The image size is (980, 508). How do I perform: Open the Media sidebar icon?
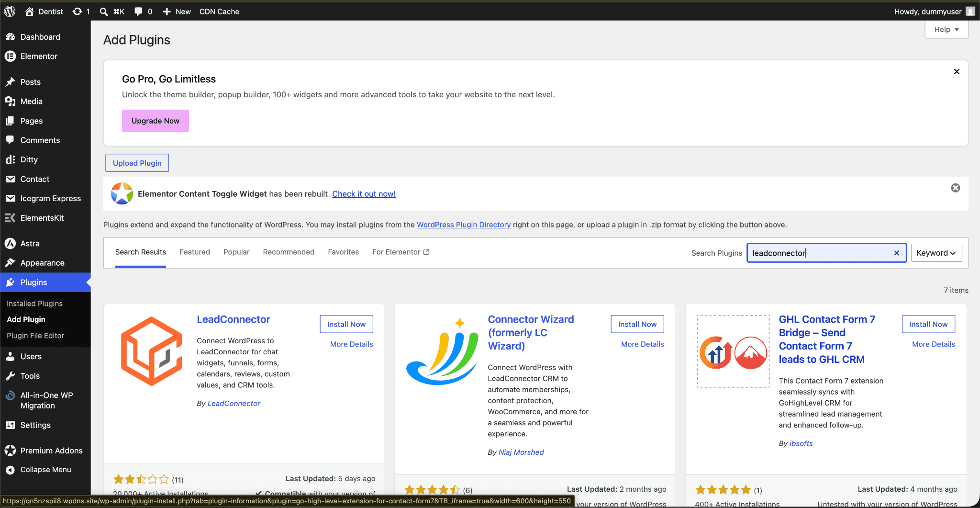(x=10, y=102)
